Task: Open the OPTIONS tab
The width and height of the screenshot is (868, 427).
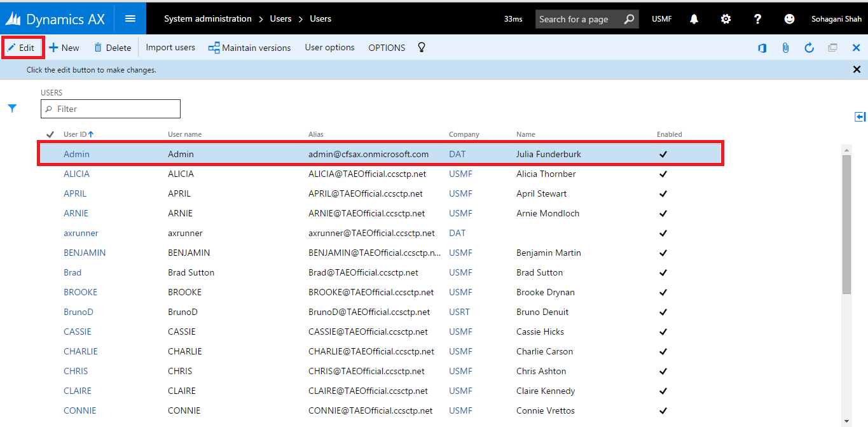Action: (387, 48)
